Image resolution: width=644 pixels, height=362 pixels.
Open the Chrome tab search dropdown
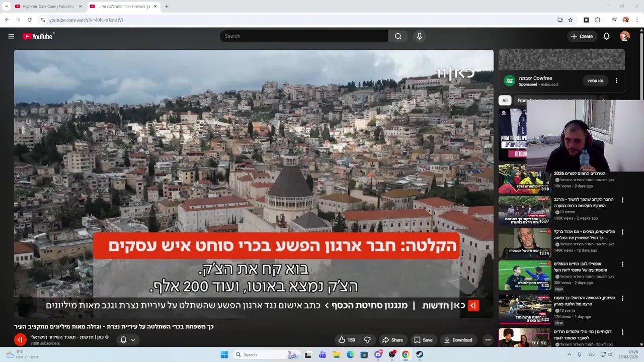[x=6, y=7]
